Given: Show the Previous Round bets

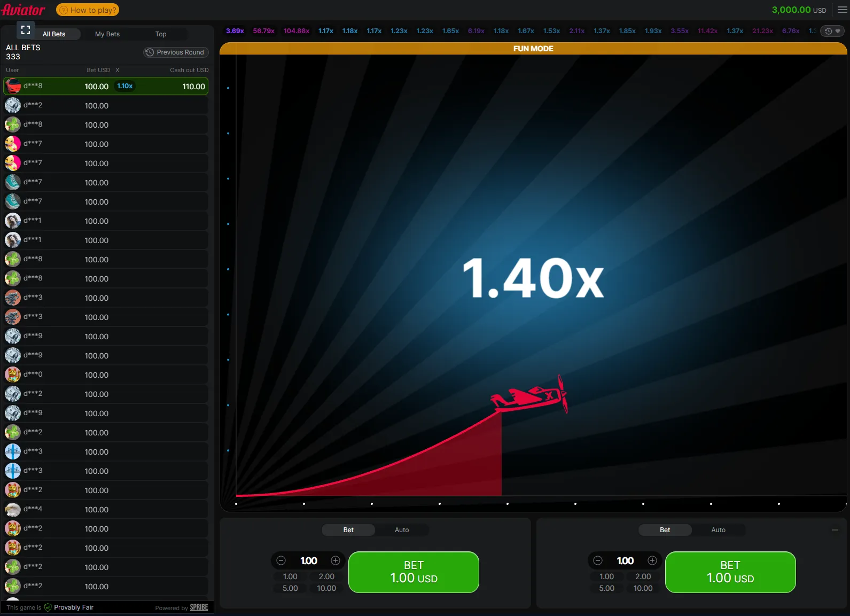Looking at the screenshot, I should pos(176,52).
